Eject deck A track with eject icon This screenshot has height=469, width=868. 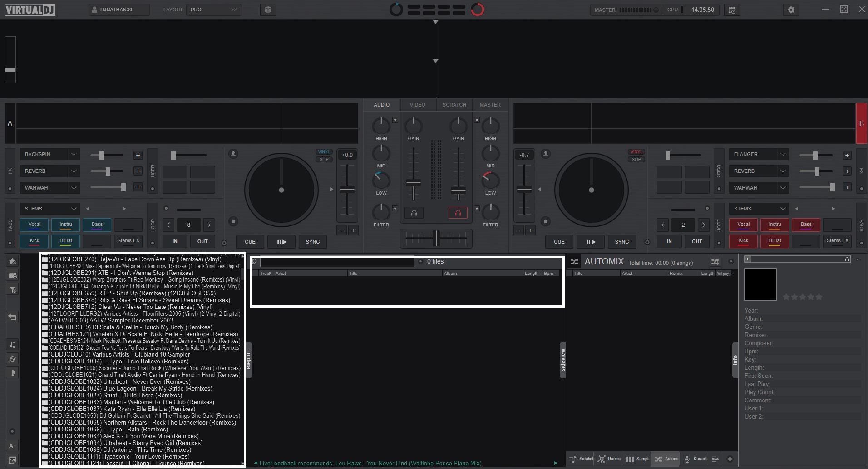pyautogui.click(x=233, y=154)
